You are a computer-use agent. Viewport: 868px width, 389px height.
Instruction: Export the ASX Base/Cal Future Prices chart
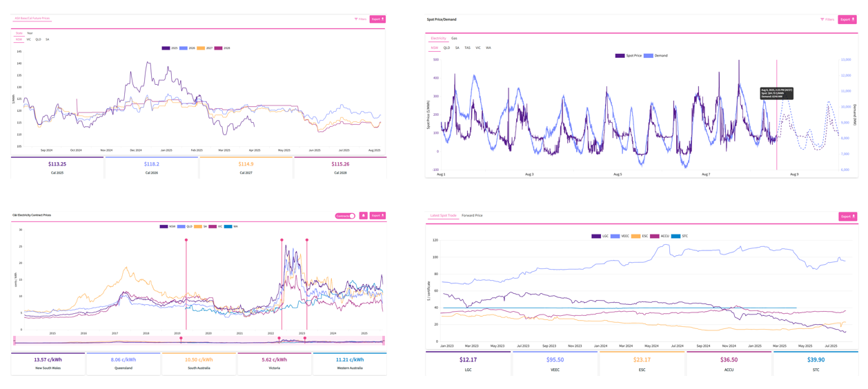coord(377,19)
